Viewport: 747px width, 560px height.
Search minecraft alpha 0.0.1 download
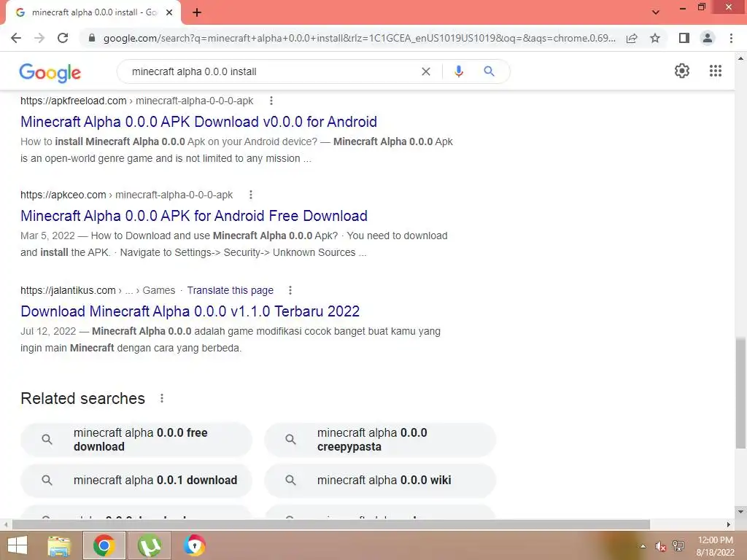coord(136,480)
